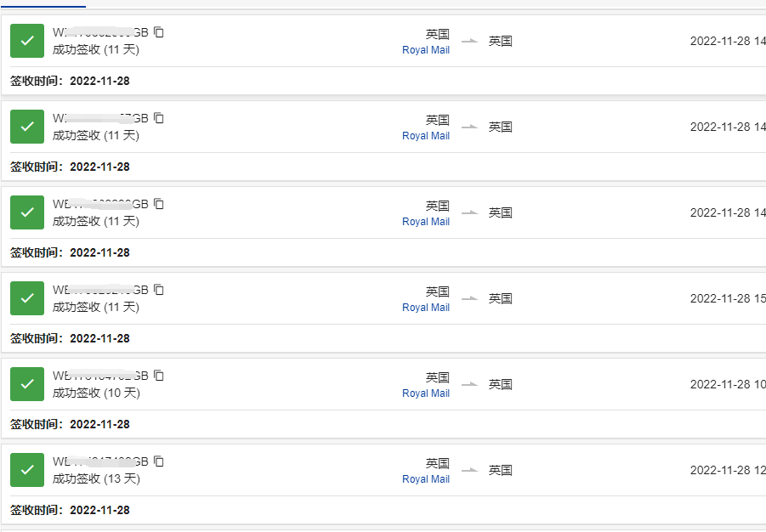Open Royal Mail link for 13 天 shipment
Viewport: 766px width, 532px height.
426,479
